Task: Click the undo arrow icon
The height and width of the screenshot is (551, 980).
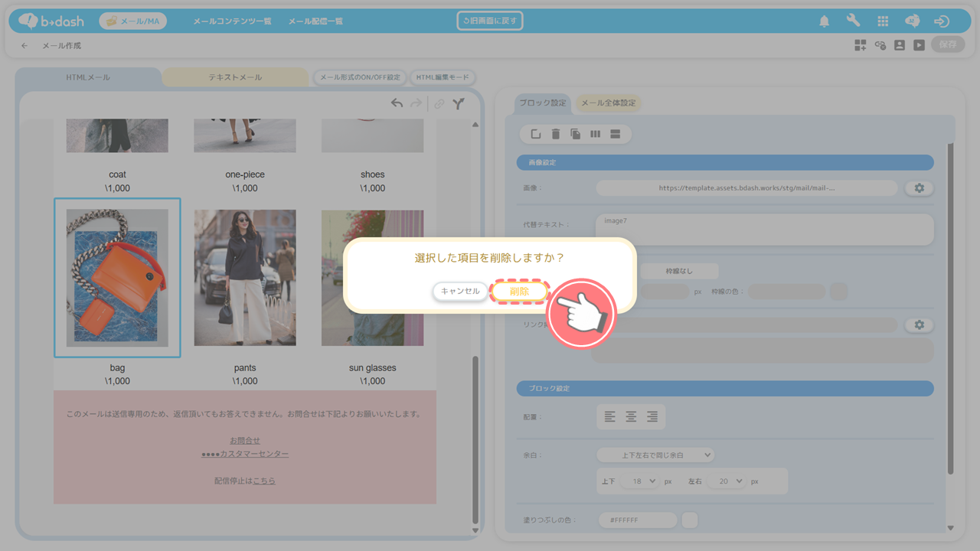Action: point(397,103)
